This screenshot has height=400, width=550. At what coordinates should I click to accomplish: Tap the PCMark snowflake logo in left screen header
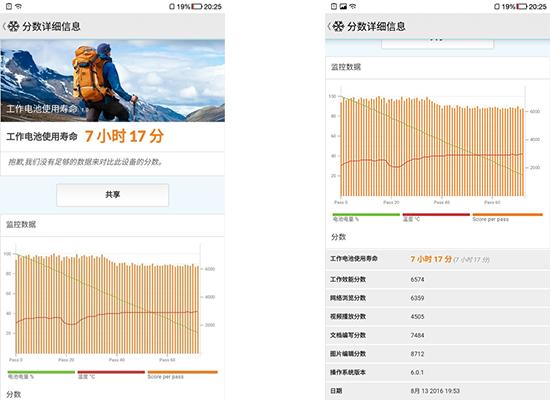click(x=13, y=26)
